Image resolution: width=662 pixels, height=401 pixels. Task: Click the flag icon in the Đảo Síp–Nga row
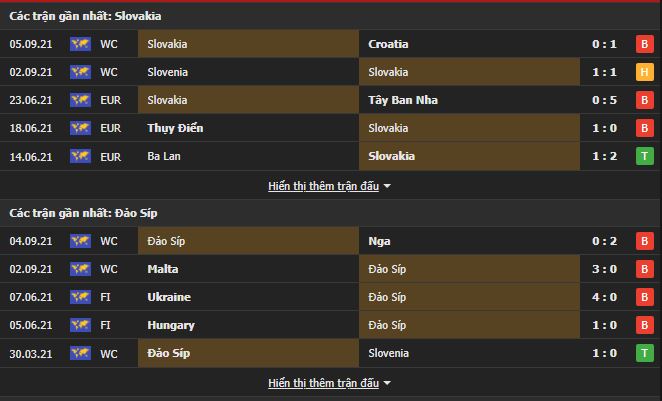80,241
